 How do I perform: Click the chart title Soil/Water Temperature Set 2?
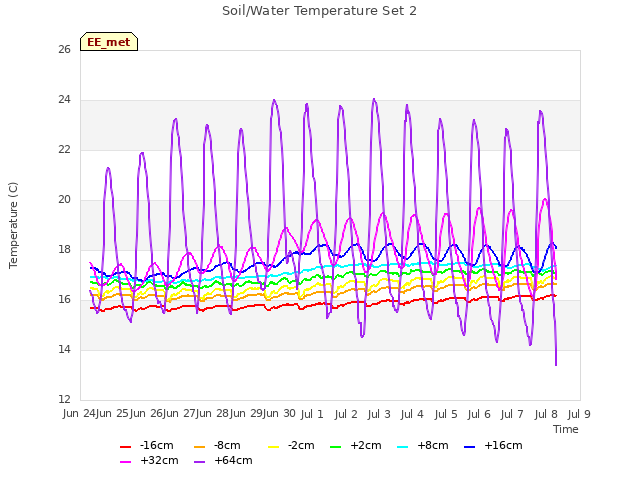[319, 11]
